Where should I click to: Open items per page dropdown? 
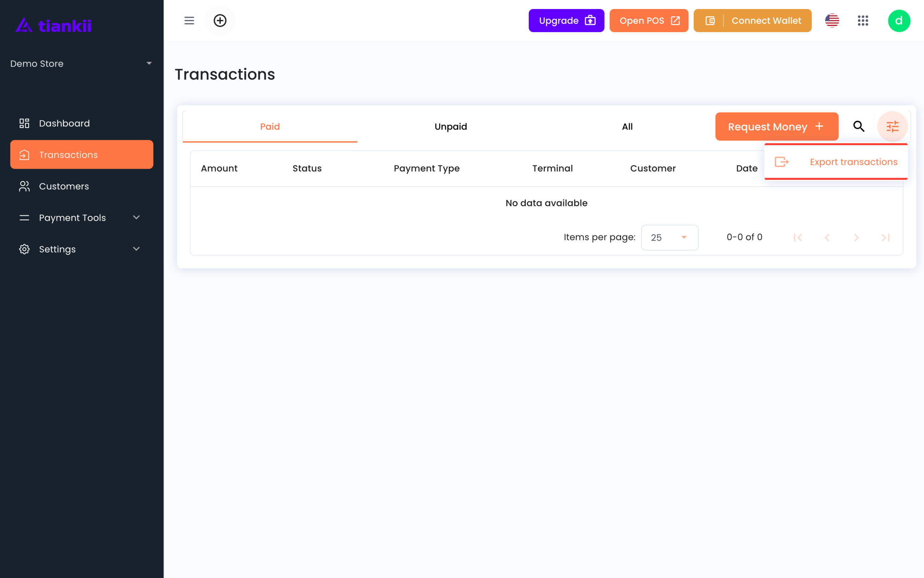(670, 237)
